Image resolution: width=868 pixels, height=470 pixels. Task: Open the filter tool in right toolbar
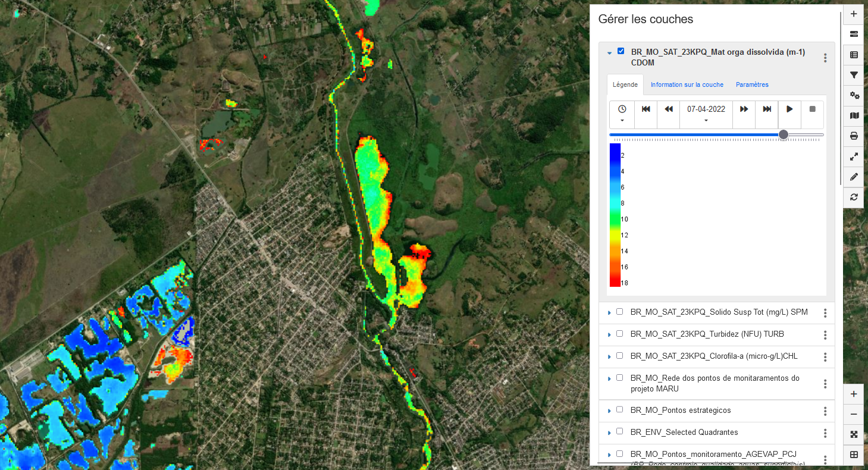click(x=854, y=75)
